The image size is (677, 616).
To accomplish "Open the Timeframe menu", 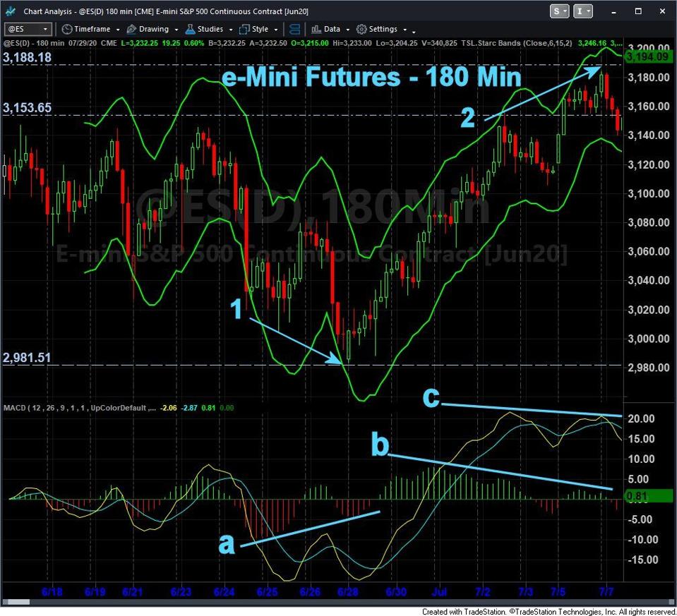I will pos(92,29).
